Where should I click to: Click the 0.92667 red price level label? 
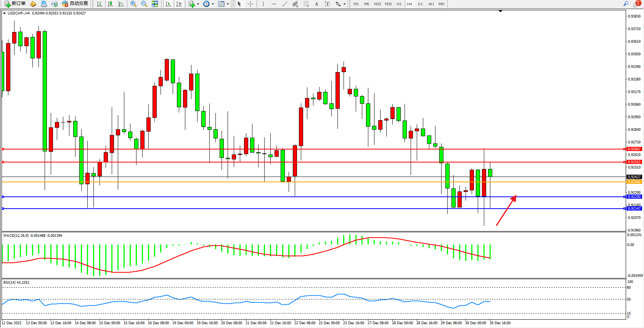point(634,149)
